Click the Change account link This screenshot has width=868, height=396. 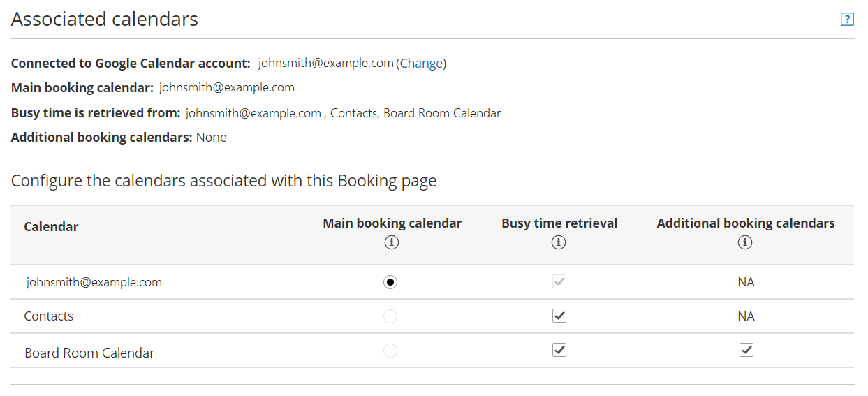coord(421,64)
